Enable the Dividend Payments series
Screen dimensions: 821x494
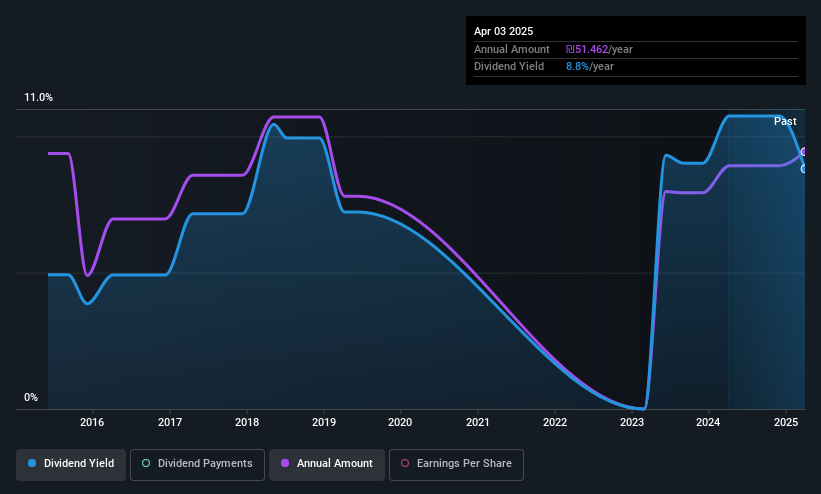(x=197, y=465)
